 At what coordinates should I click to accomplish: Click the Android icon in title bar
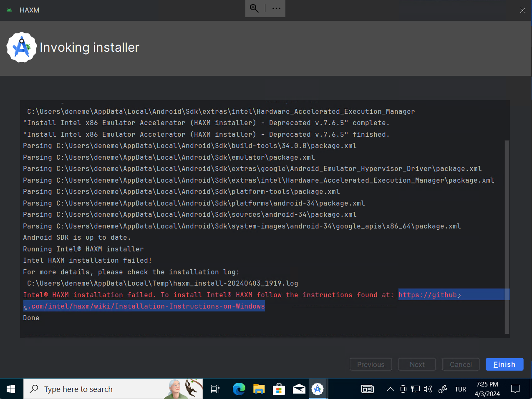coord(9,10)
